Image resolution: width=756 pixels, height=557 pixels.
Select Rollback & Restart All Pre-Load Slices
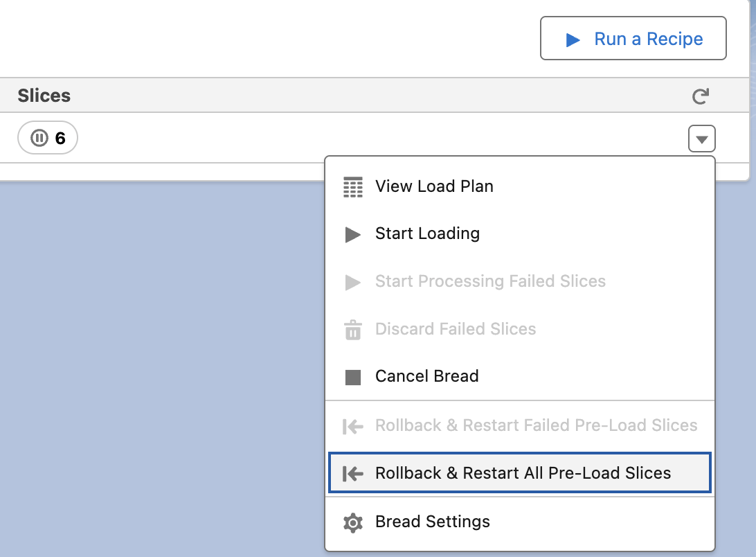523,473
